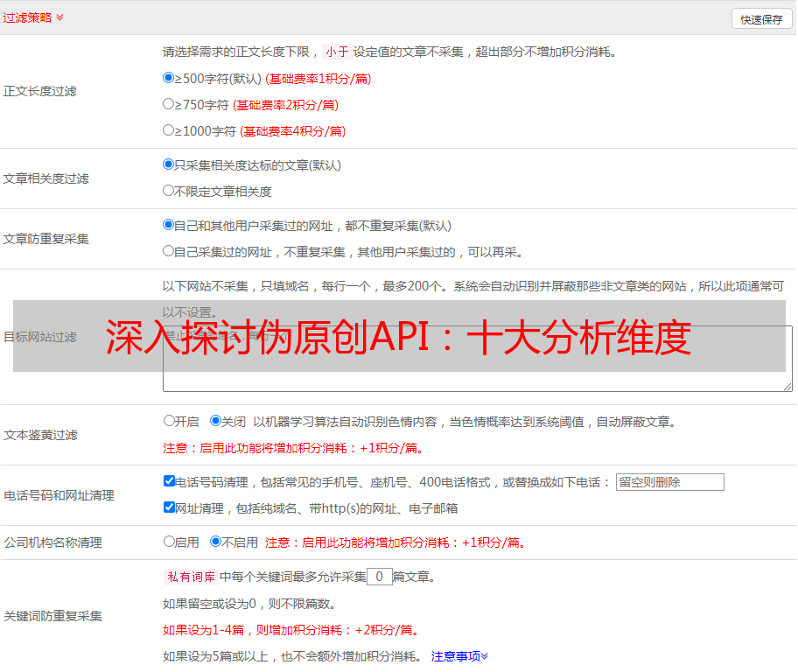This screenshot has width=798, height=672.
Task: Toggle the 电话号码清理 checkbox
Action: [x=170, y=481]
